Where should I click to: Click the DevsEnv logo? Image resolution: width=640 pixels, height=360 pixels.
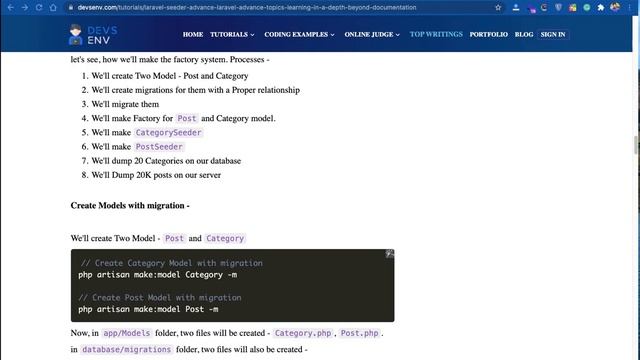[93, 35]
